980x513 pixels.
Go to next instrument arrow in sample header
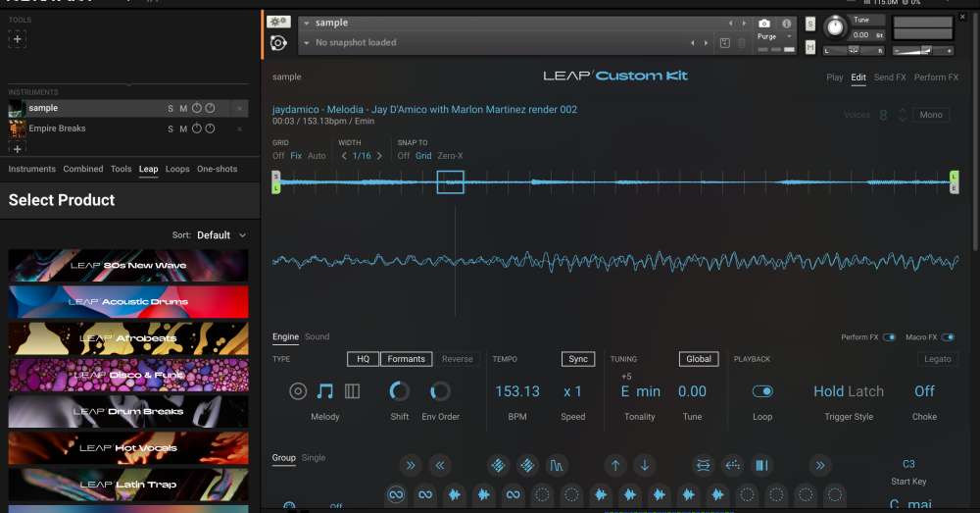coord(744,24)
